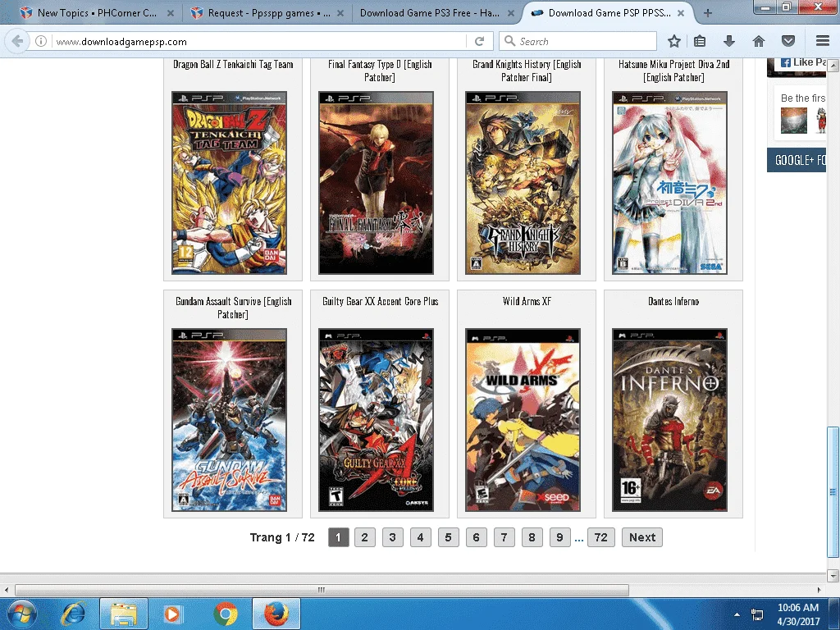Go to pagination page 5

point(449,537)
